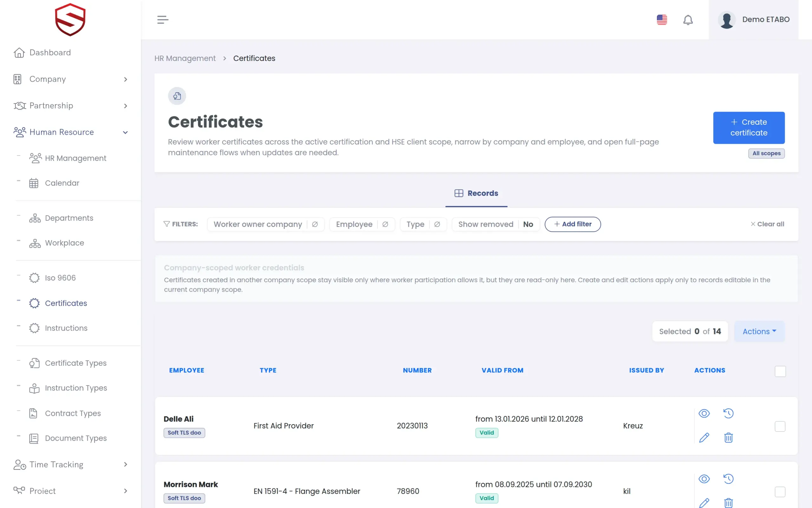Screen dimensions: 812x508
Task: Click Clear all filters
Action: click(767, 224)
